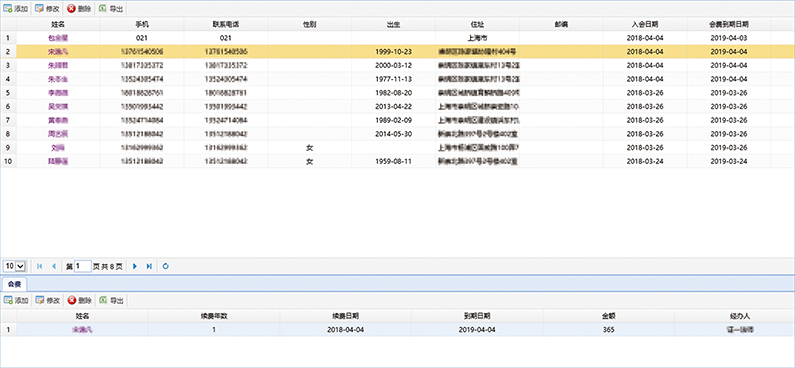Sort members by the 出生 column header
The width and height of the screenshot is (795, 368).
click(393, 24)
